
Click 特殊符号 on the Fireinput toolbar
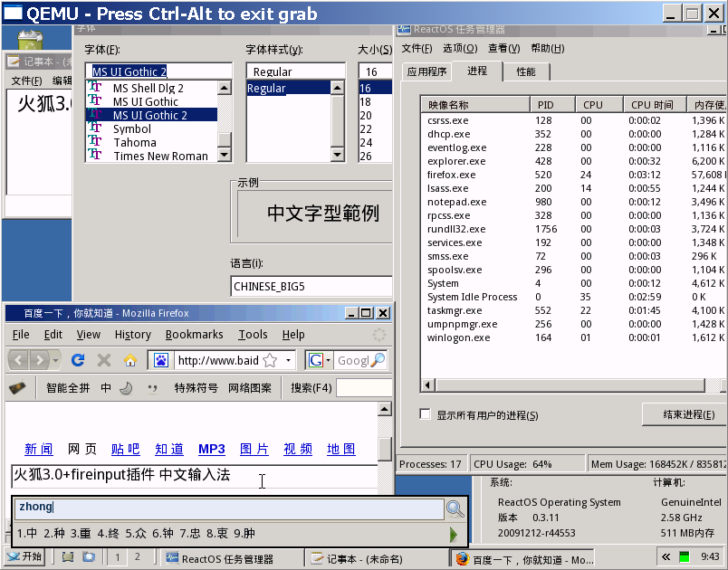[x=196, y=388]
